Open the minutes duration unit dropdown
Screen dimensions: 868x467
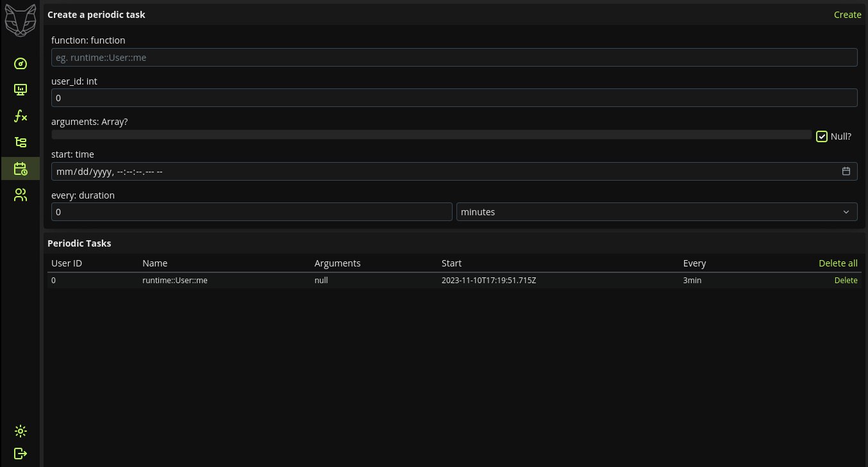[656, 212]
